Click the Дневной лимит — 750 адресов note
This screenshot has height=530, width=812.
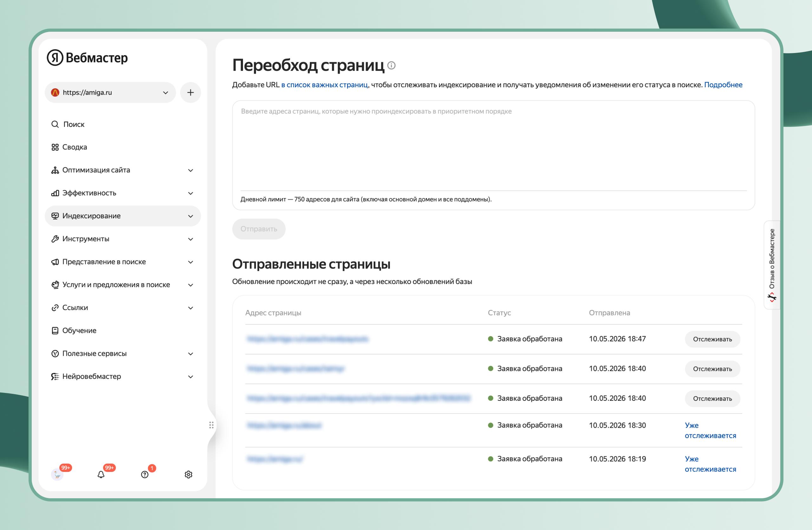(366, 199)
